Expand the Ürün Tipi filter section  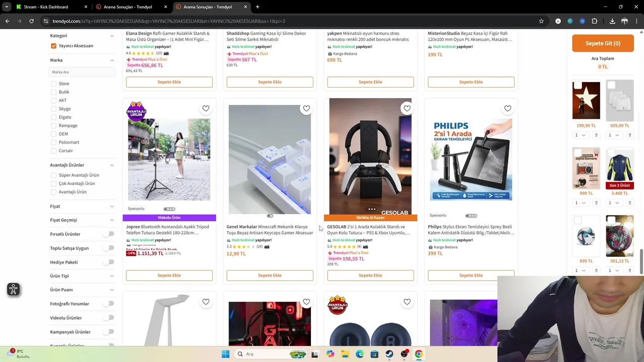pyautogui.click(x=112, y=276)
